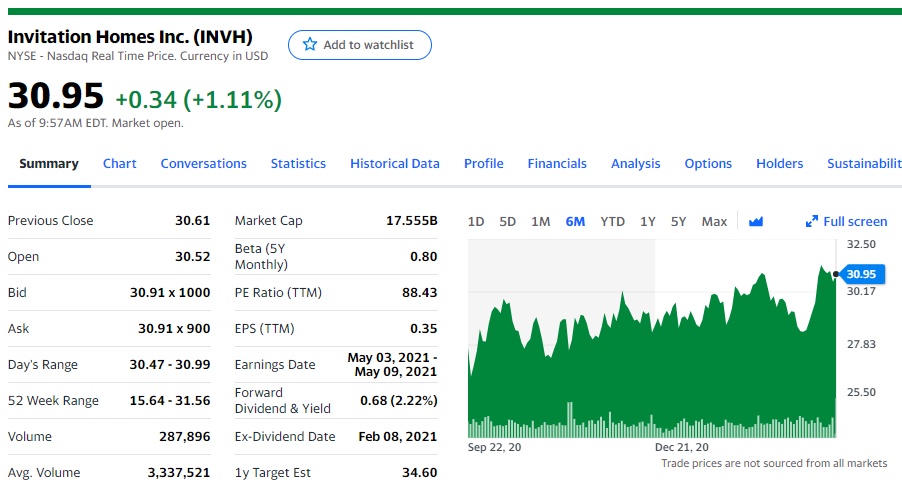Image resolution: width=902 pixels, height=495 pixels.
Task: Set chart range to 1D
Action: [476, 222]
